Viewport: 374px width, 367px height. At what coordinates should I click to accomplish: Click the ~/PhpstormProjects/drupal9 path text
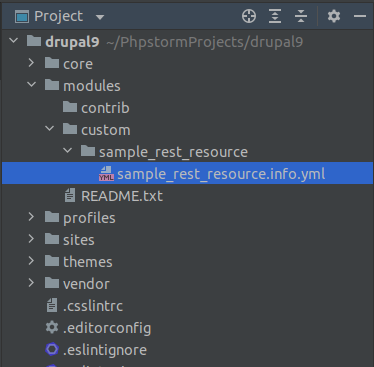[x=205, y=42]
